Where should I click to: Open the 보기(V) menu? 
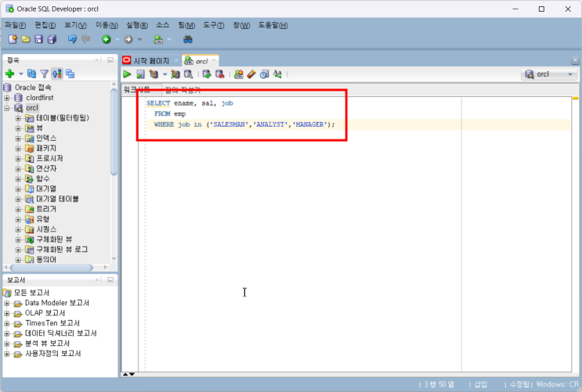pyautogui.click(x=75, y=25)
